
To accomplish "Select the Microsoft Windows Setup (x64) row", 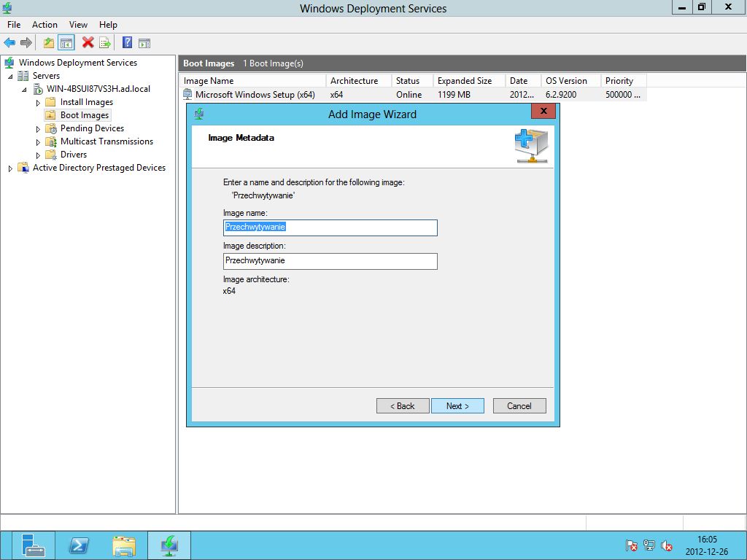I will point(413,95).
